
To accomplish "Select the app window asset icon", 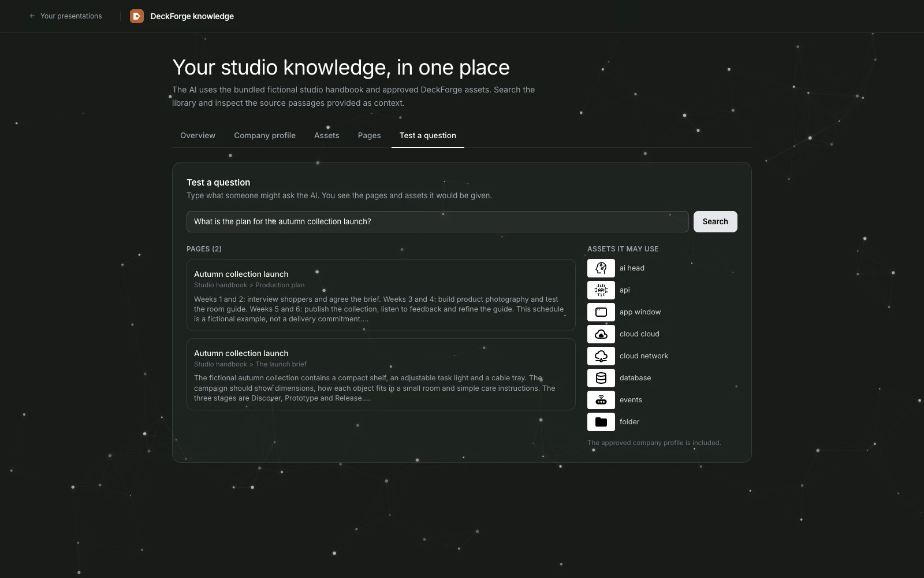I will 601,312.
